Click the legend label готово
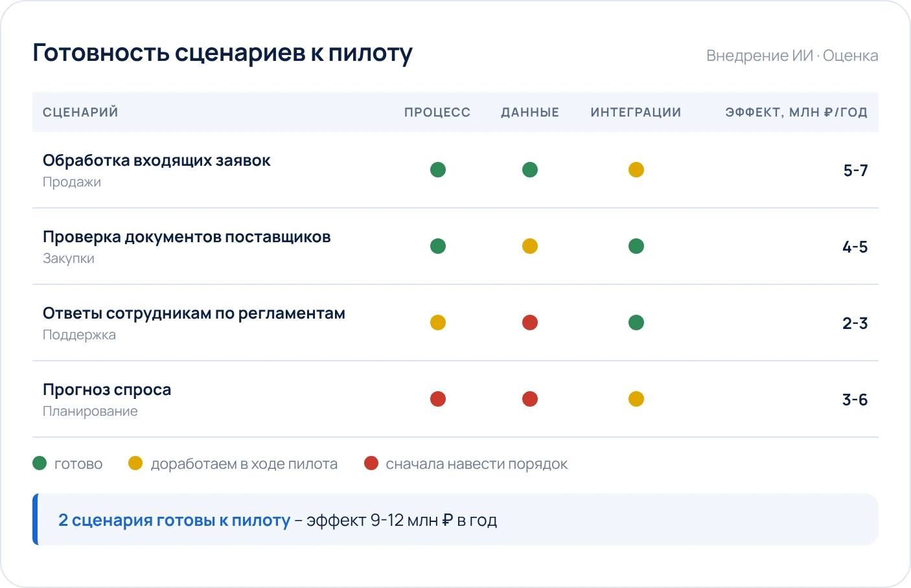Screen dimensions: 911x588 (78, 464)
